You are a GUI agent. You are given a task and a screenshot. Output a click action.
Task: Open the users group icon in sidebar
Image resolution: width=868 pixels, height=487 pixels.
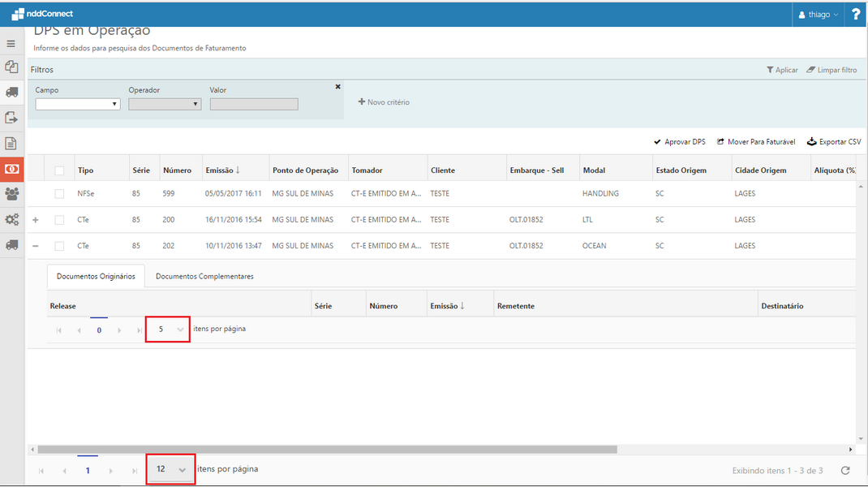tap(11, 194)
